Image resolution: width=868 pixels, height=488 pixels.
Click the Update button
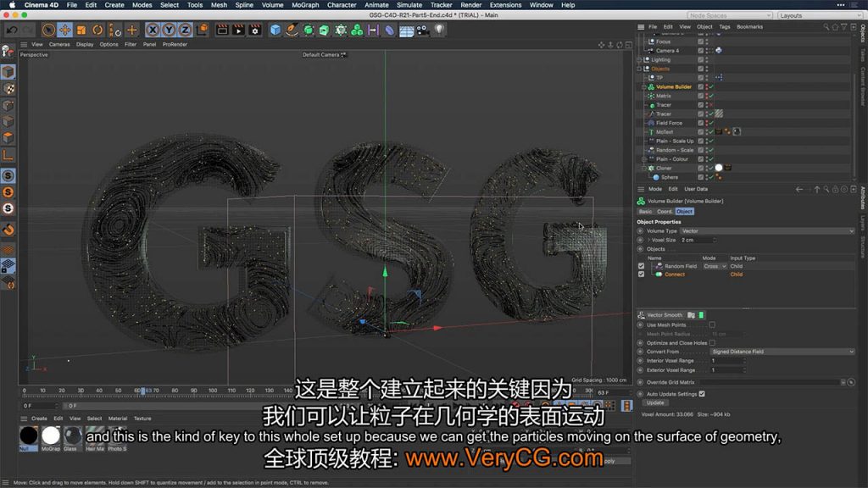point(655,402)
